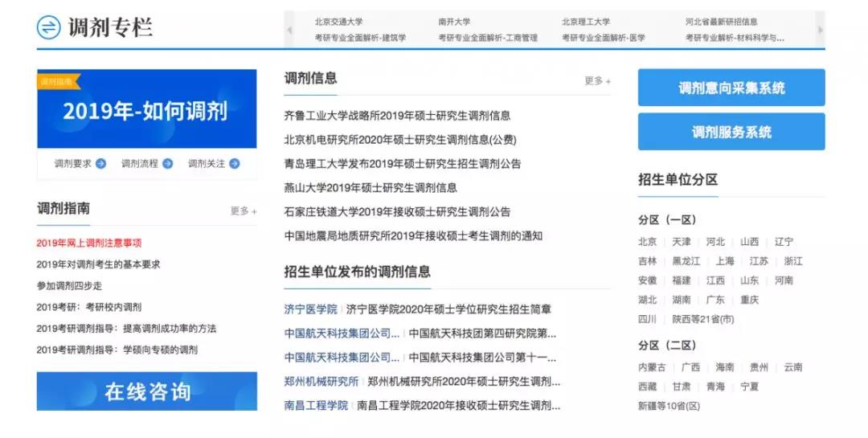Select 天津 region
Screen dimensions: 868x438
[x=682, y=242]
